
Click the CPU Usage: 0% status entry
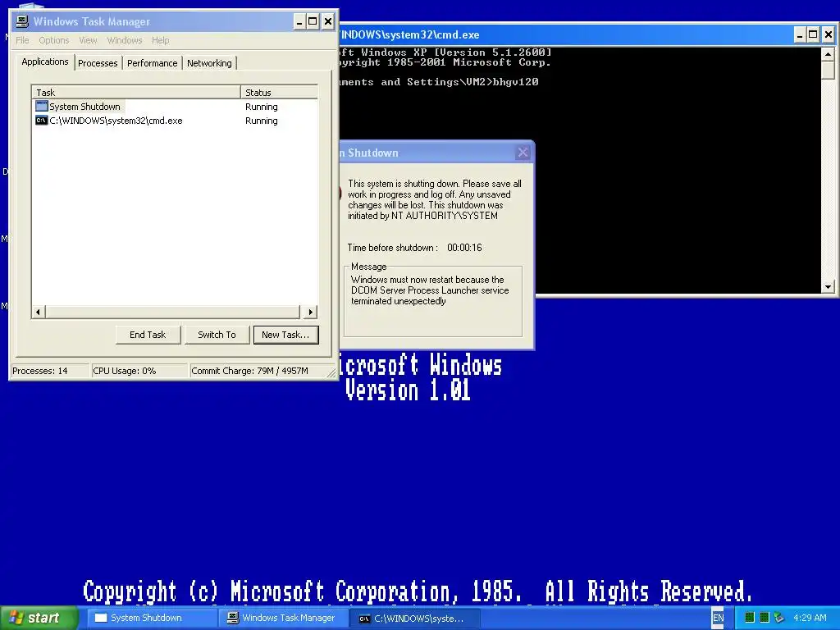point(139,371)
